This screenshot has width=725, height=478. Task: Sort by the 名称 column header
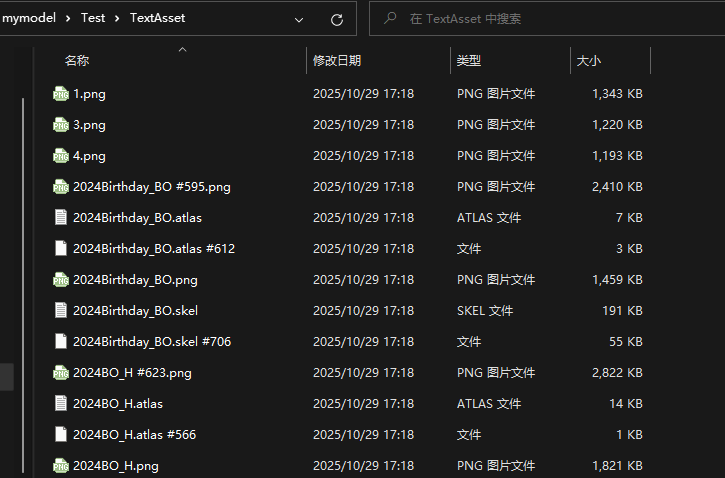77,61
